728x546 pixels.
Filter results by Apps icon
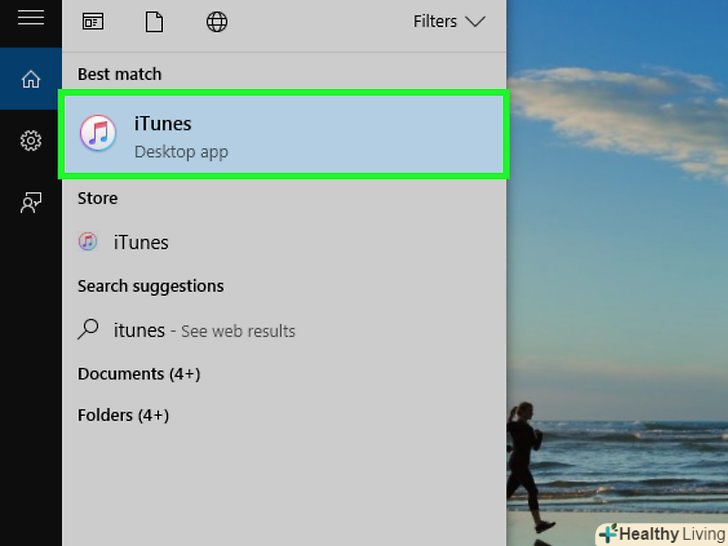click(93, 21)
